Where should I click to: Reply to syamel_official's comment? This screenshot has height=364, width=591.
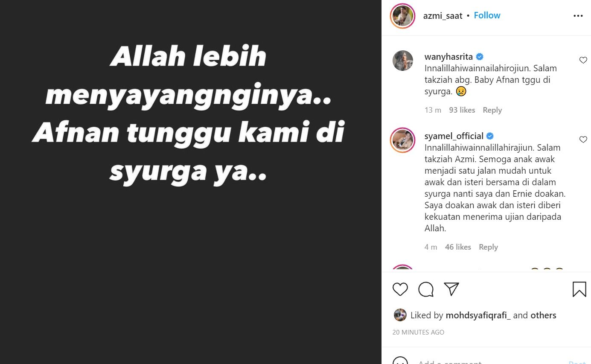pyautogui.click(x=488, y=247)
